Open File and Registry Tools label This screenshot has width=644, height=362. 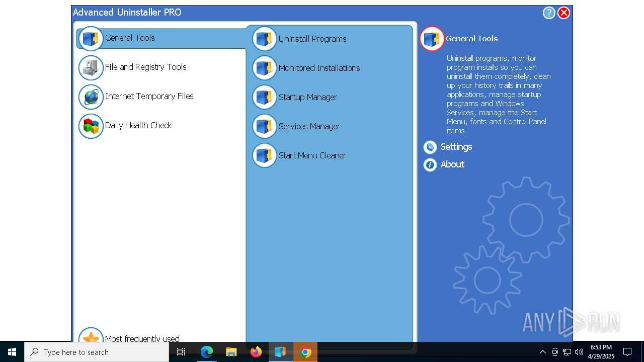point(146,67)
